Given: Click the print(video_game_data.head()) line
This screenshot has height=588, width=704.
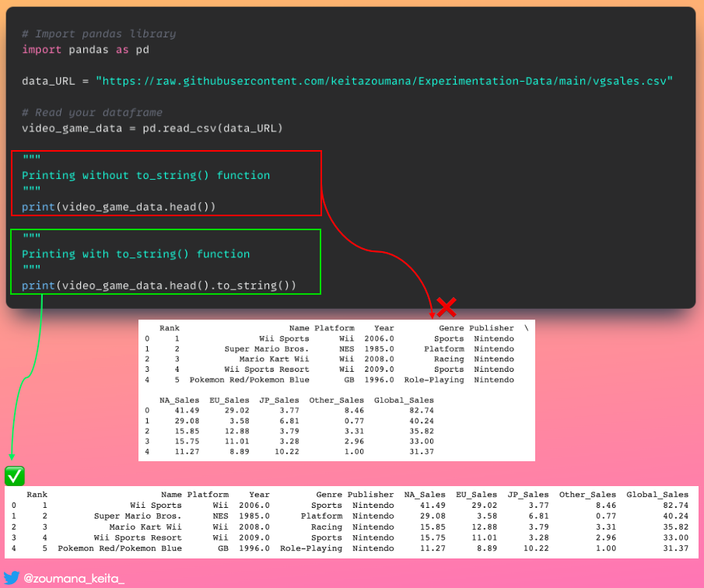Looking at the screenshot, I should [x=118, y=207].
